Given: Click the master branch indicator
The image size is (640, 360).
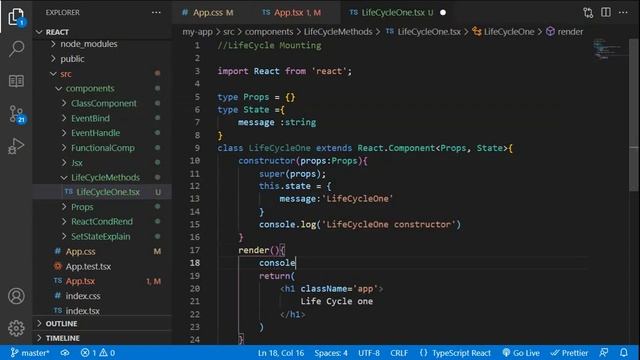Looking at the screenshot, I should click(x=30, y=353).
